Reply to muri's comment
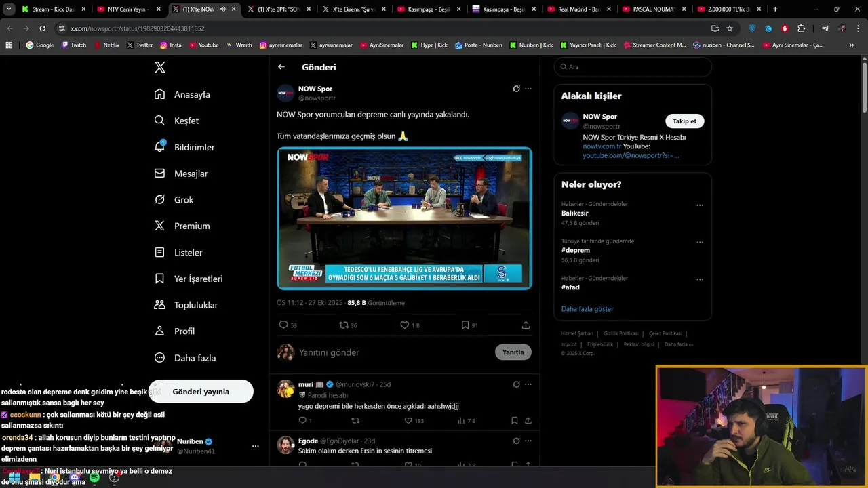This screenshot has width=868, height=488. [x=305, y=421]
